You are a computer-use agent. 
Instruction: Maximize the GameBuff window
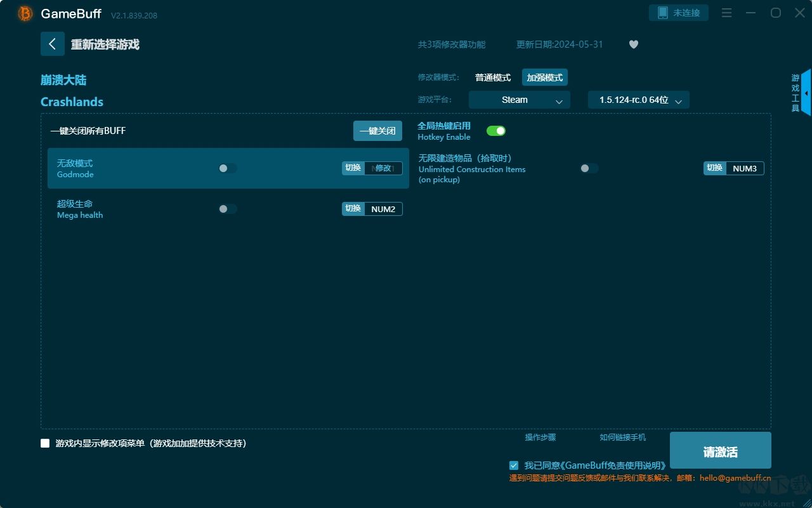point(775,13)
